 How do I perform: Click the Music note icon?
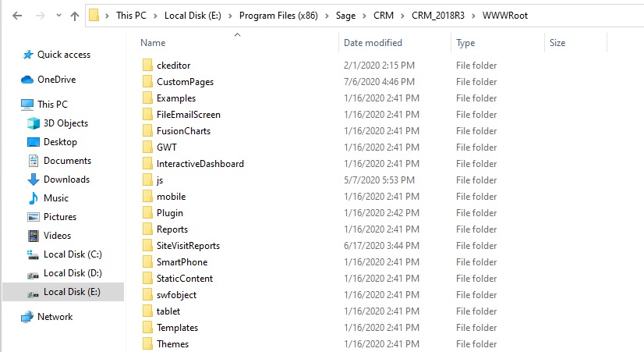click(x=34, y=198)
